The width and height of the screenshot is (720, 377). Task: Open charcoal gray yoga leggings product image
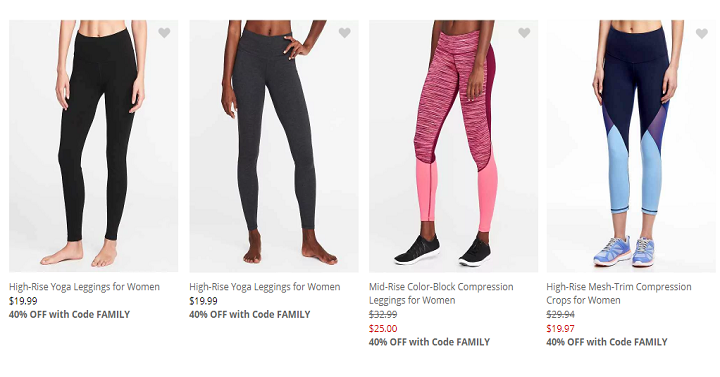click(x=274, y=146)
